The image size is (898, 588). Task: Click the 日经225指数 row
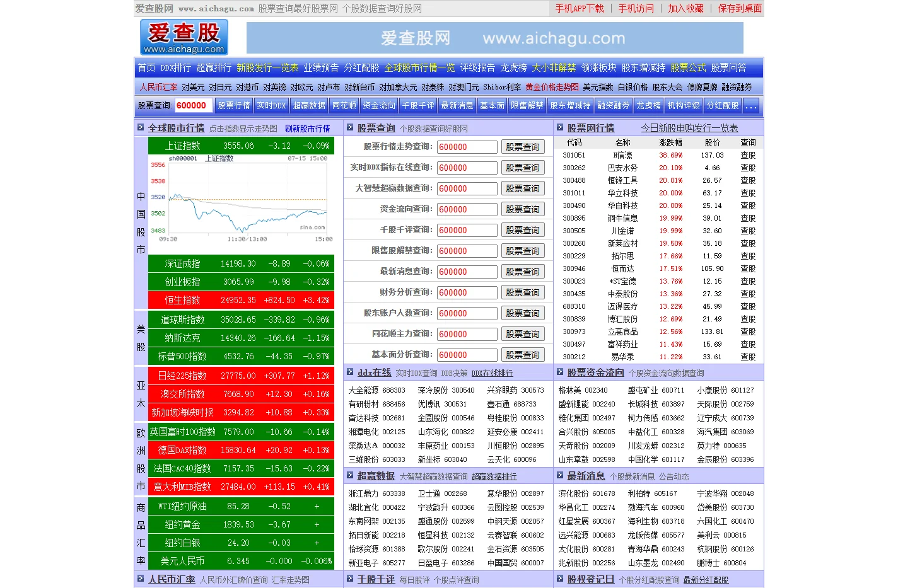[x=241, y=376]
